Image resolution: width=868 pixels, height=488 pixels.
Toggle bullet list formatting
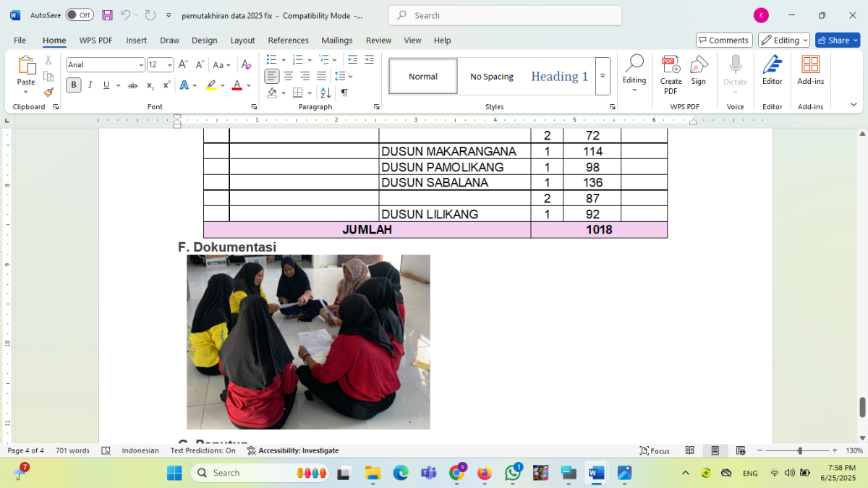272,61
